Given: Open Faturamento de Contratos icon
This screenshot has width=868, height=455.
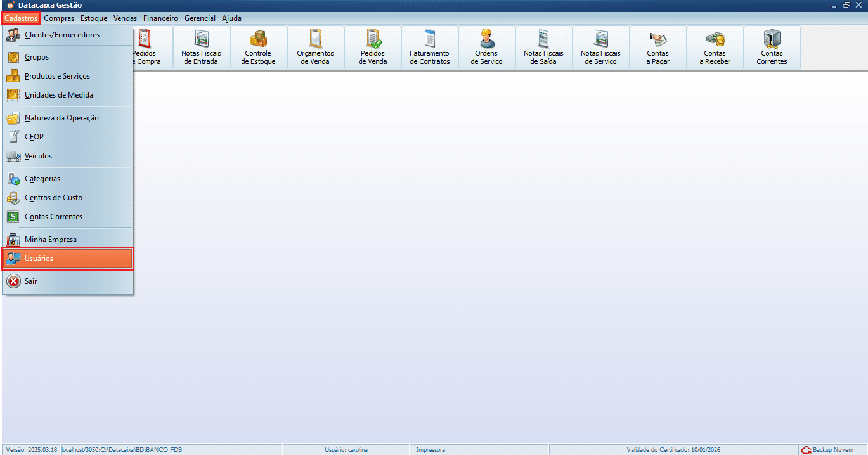Looking at the screenshot, I should (x=429, y=48).
